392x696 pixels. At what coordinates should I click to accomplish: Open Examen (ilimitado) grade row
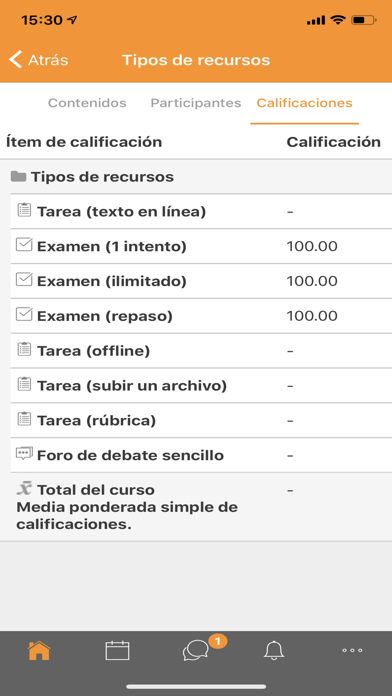point(201,281)
